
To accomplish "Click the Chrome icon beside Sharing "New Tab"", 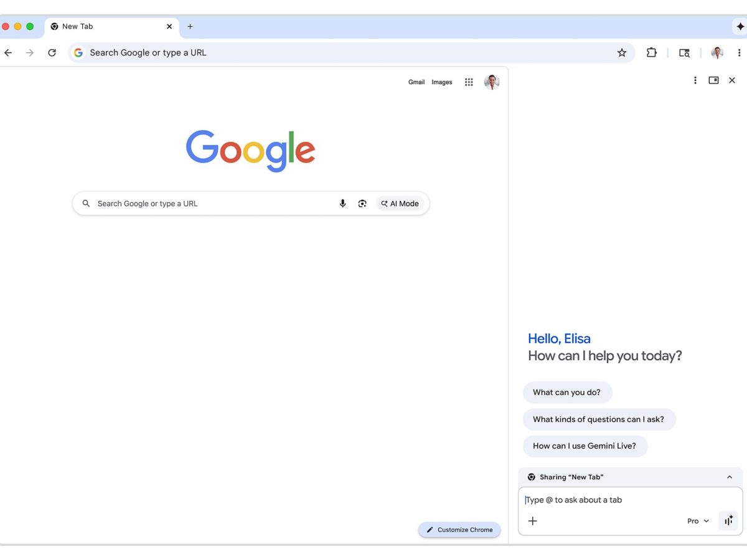I will coord(532,477).
